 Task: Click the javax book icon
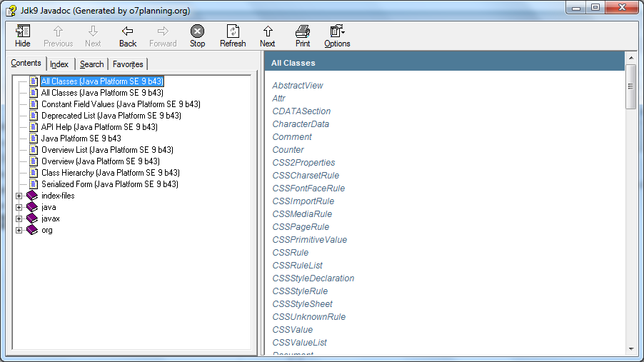point(32,218)
